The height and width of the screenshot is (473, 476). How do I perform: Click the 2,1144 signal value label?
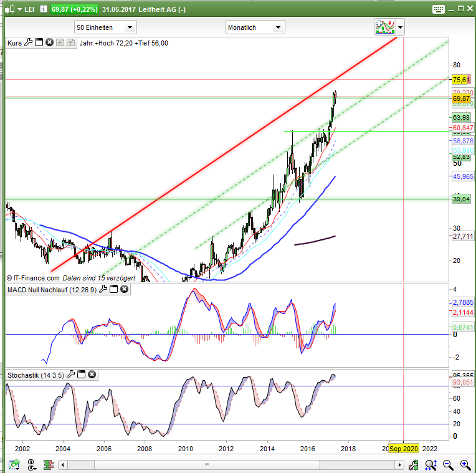tap(463, 312)
